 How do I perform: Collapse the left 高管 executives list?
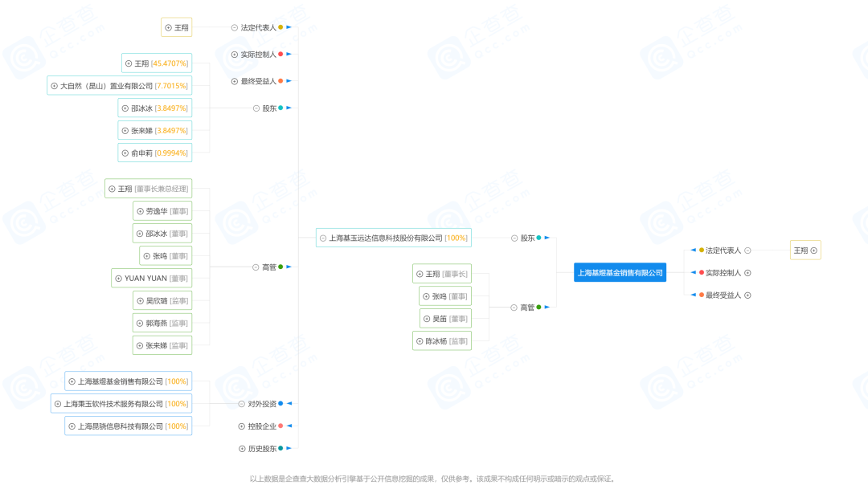coord(256,267)
